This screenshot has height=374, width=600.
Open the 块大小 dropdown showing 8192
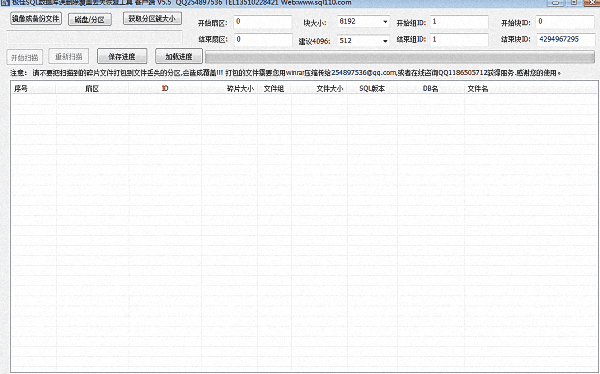tap(363, 22)
